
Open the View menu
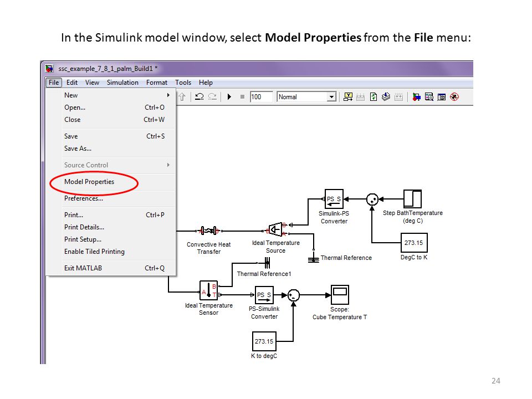coord(93,83)
